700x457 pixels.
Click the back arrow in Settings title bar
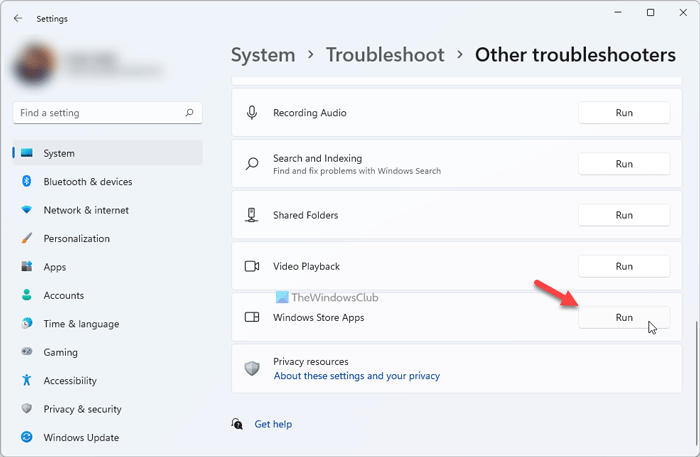18,18
